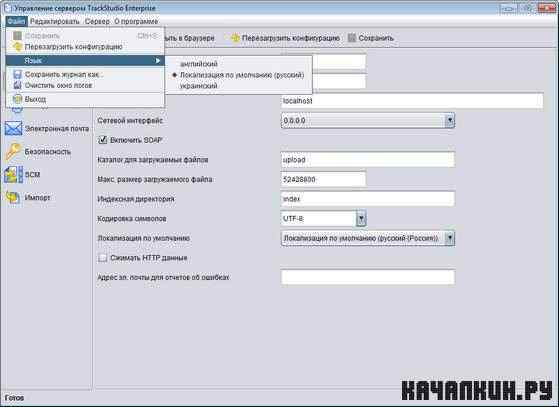Select Импорт sidebar label
This screenshot has width=559, height=407.
[37, 197]
